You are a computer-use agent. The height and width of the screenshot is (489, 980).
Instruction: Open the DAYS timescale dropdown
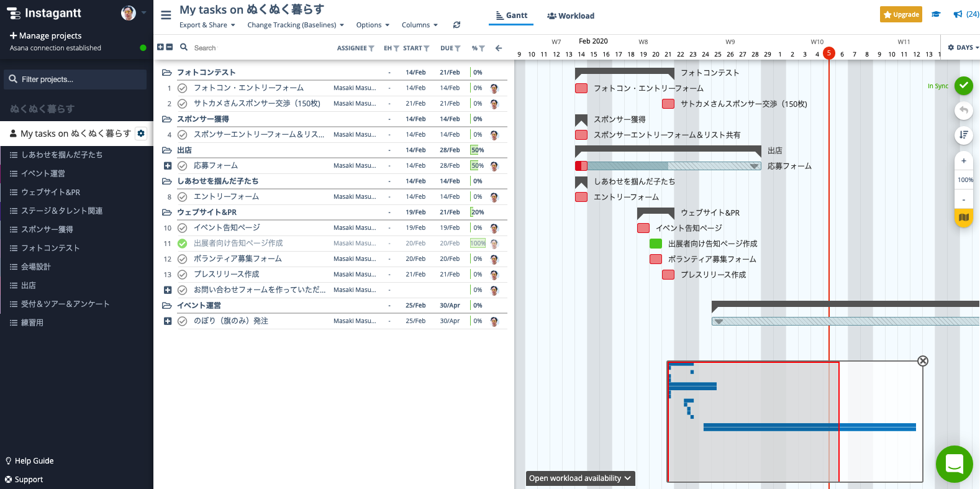coord(963,47)
